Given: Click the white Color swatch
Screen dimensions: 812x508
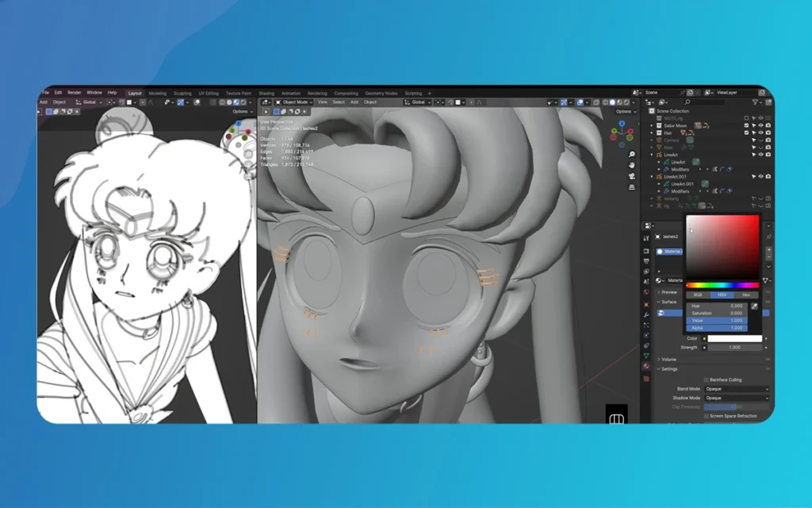Looking at the screenshot, I should point(735,338).
